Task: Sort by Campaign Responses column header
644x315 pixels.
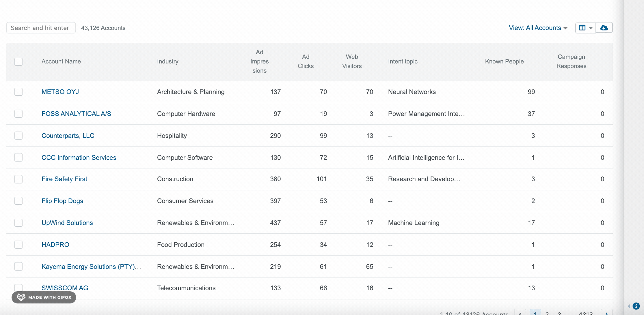Action: coord(572,61)
